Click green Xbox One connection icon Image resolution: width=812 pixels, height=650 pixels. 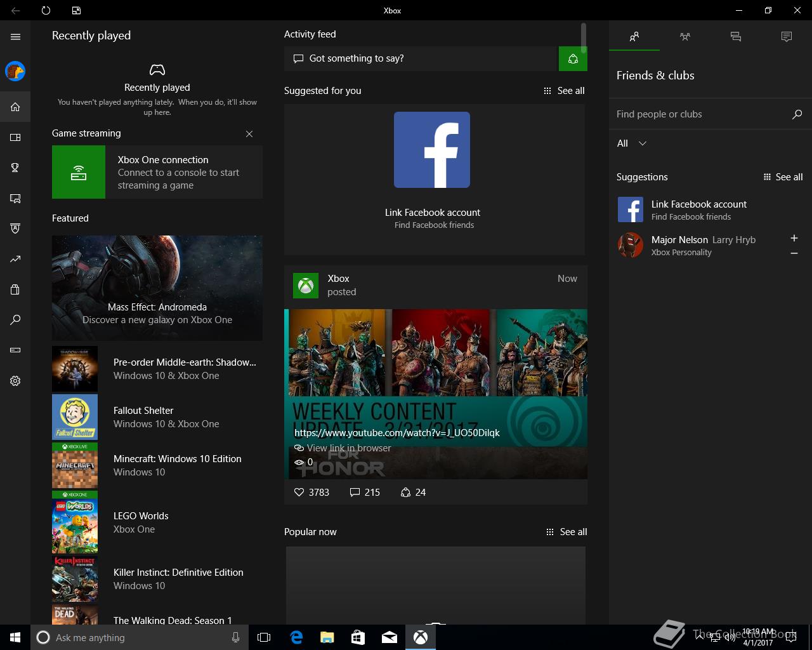pyautogui.click(x=79, y=172)
